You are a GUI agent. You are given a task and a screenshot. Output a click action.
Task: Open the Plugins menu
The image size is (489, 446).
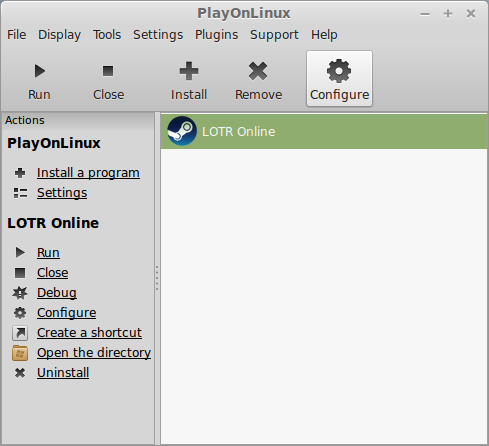216,35
